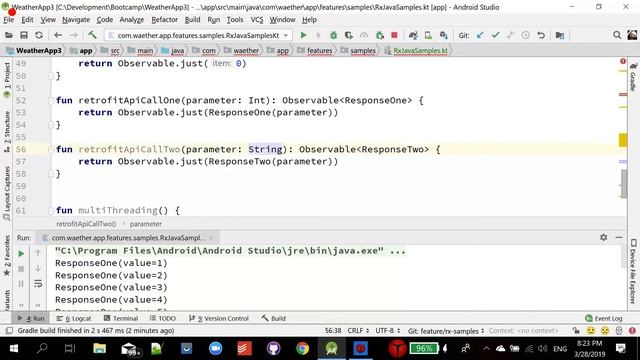
Task: Rerun program in Run panel
Action: pyautogui.click(x=21, y=254)
